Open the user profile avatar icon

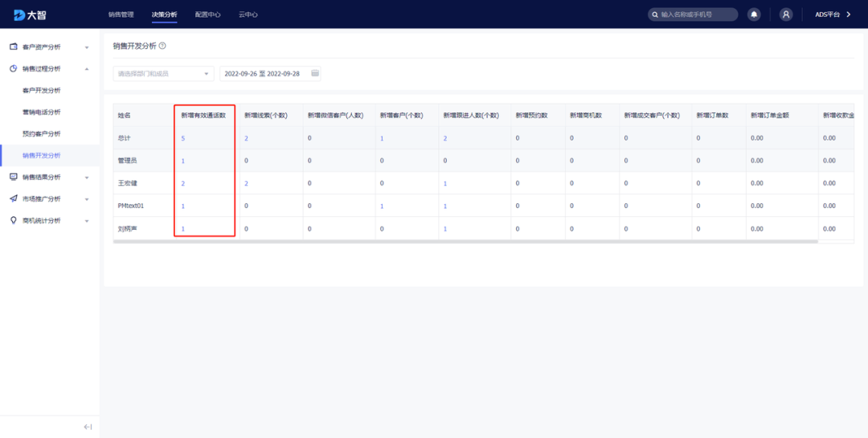(x=785, y=14)
